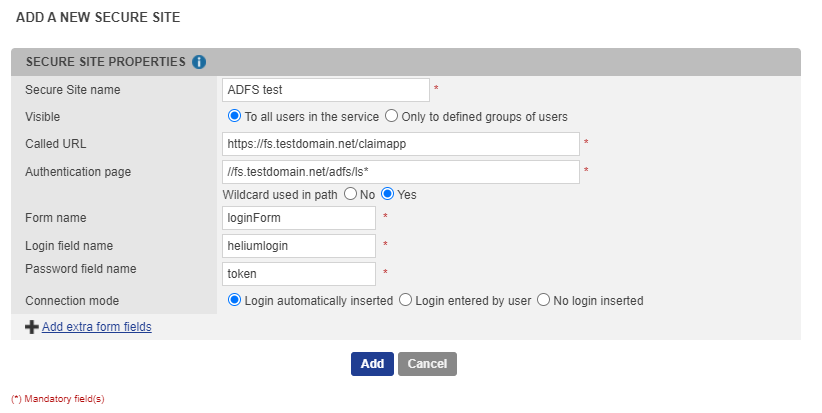Focus the Form name text box
This screenshot has height=413, width=822.
coord(299,218)
